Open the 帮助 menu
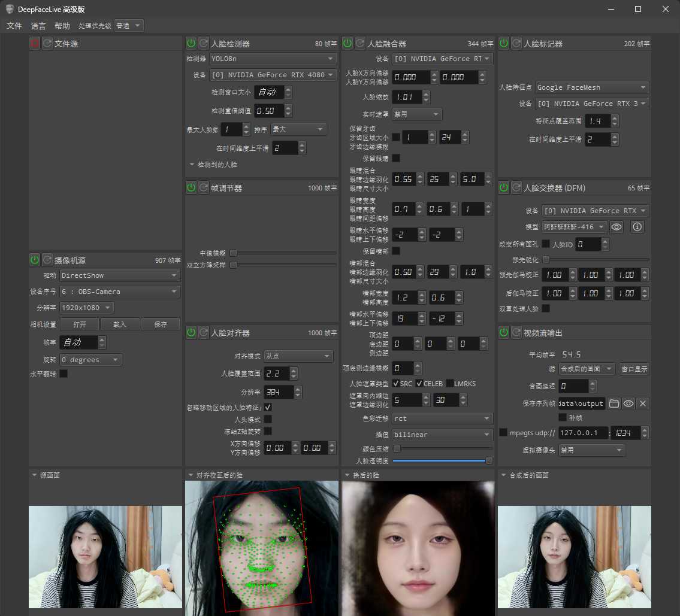680x616 pixels. click(x=62, y=26)
